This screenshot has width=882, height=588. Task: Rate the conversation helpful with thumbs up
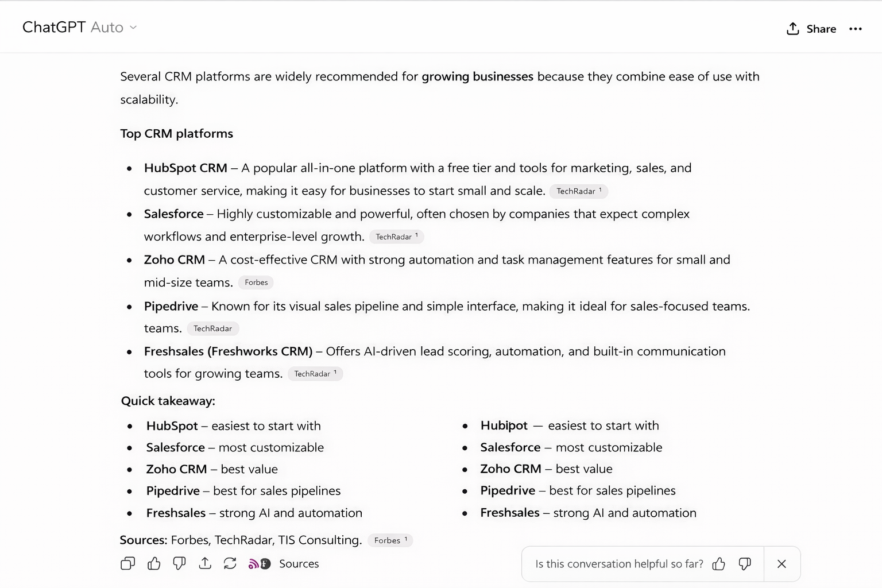pos(719,564)
